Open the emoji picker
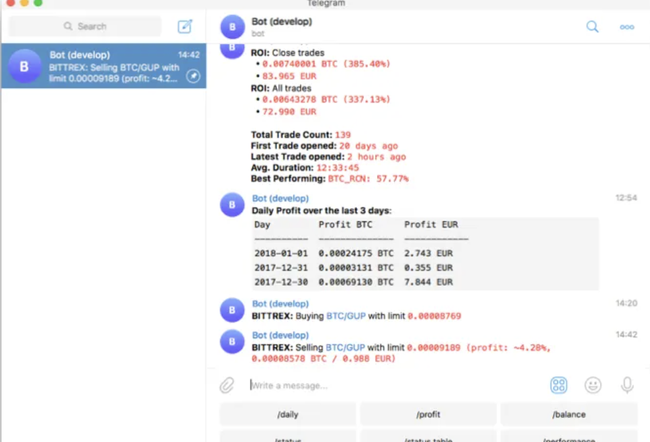This screenshot has width=650, height=442. (593, 385)
